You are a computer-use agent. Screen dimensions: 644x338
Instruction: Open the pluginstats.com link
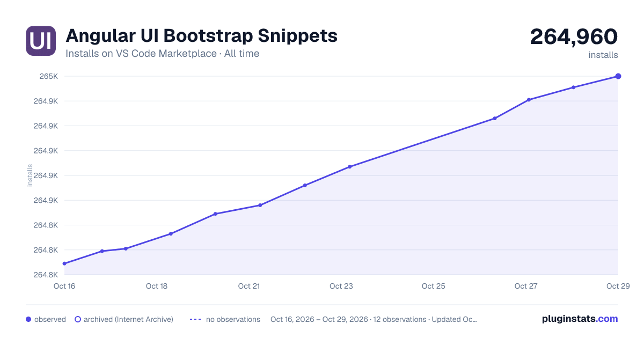click(580, 319)
